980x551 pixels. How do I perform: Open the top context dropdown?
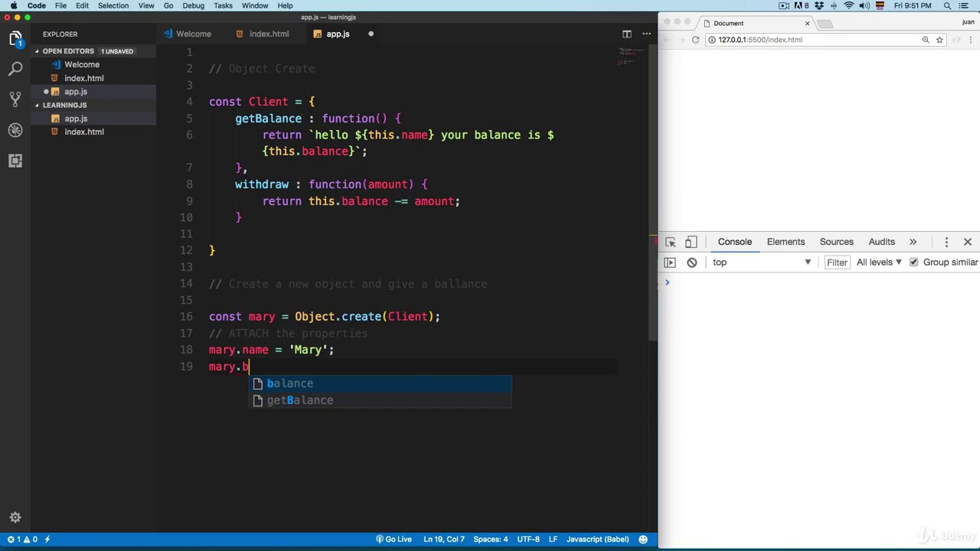tap(761, 262)
